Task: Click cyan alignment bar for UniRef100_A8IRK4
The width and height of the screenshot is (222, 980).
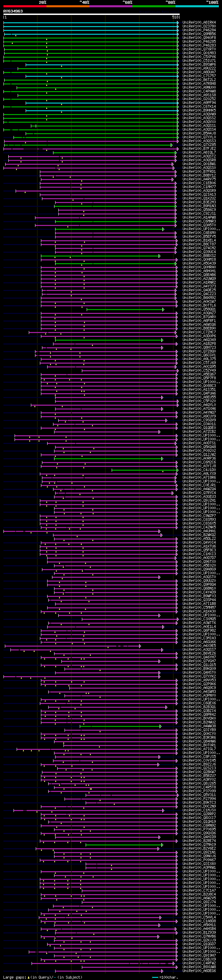Action: (x=90, y=23)
